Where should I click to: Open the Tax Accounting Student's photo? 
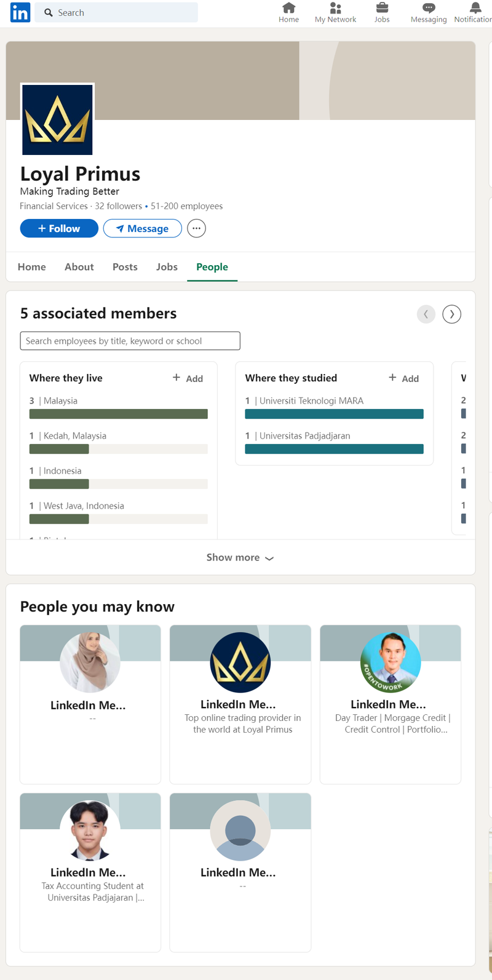pyautogui.click(x=90, y=831)
